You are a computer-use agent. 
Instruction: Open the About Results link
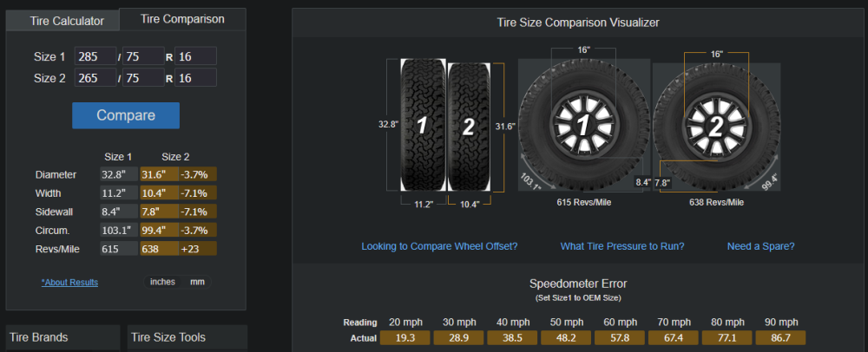click(69, 283)
